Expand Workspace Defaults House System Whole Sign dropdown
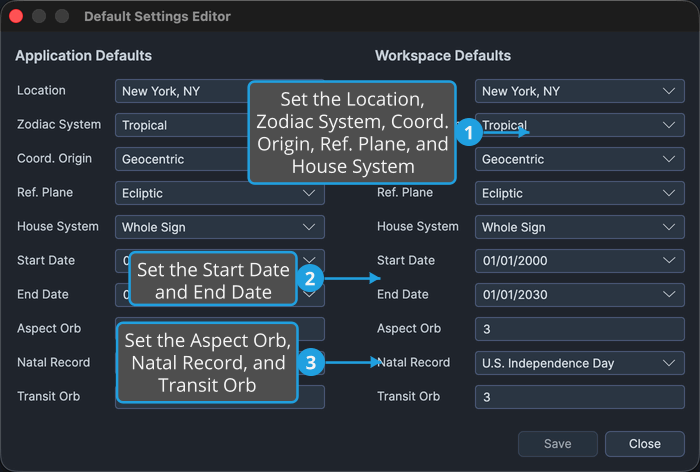The width and height of the screenshot is (700, 472). [x=579, y=227]
